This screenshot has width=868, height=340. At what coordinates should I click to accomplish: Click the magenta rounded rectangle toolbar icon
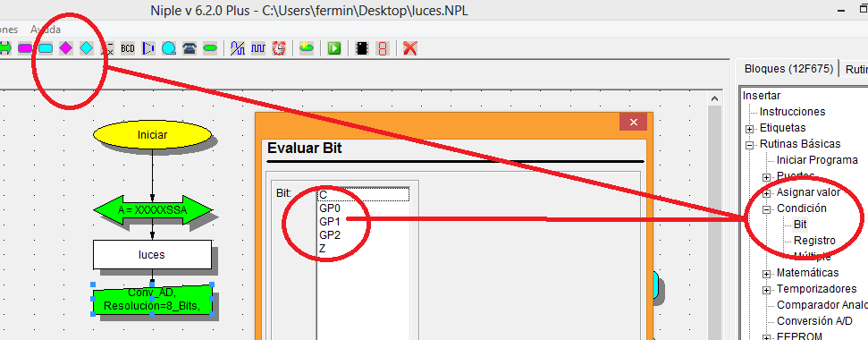(25, 48)
